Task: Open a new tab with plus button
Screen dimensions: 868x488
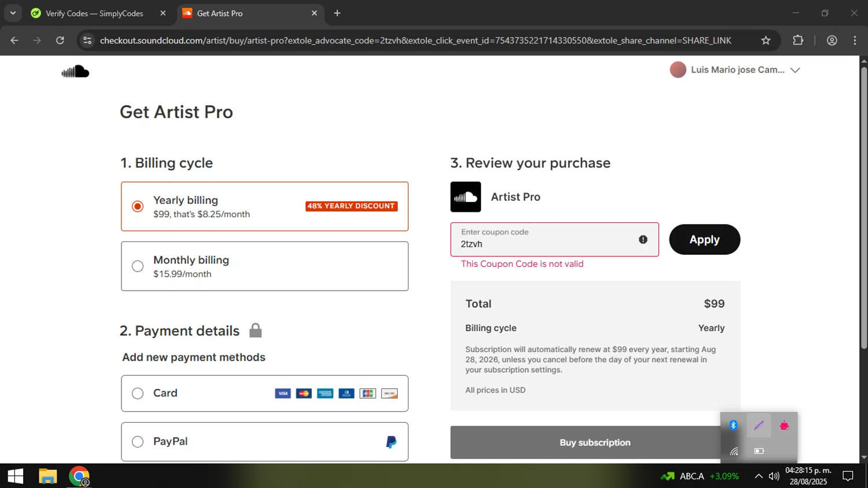Action: click(x=337, y=13)
